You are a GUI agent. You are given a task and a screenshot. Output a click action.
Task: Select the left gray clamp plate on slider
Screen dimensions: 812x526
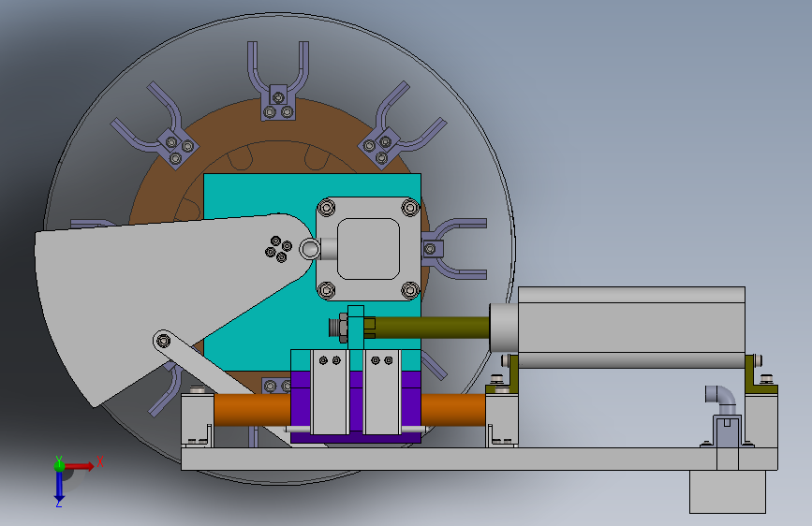[x=330, y=392]
